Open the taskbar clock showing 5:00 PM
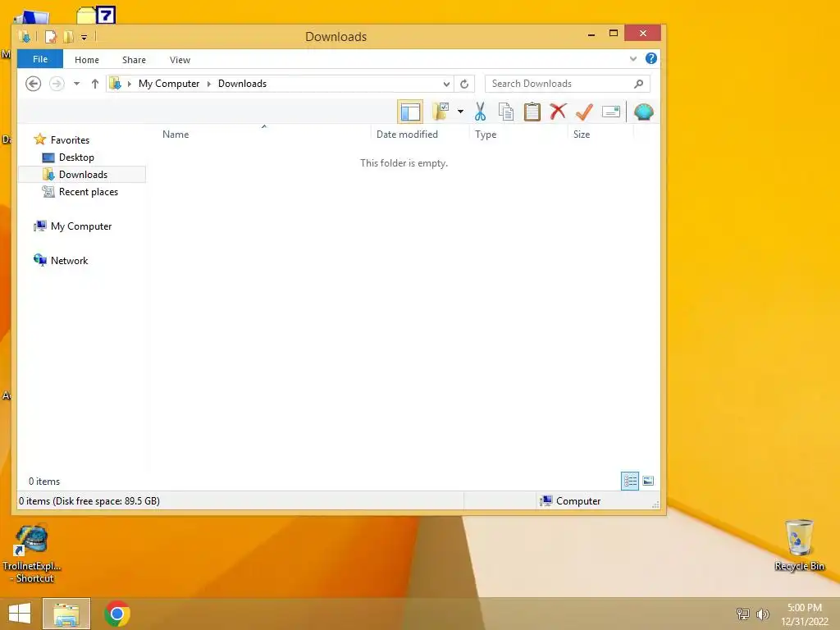 [805, 614]
